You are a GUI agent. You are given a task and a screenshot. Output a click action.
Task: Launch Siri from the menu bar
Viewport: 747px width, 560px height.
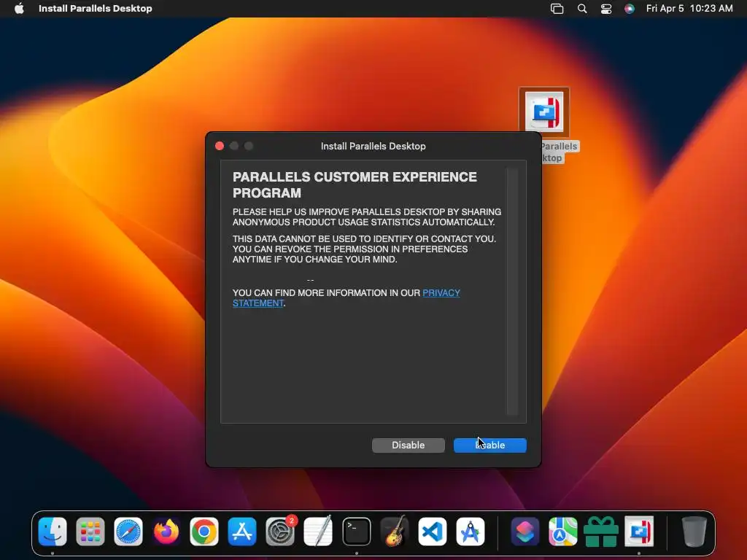630,9
